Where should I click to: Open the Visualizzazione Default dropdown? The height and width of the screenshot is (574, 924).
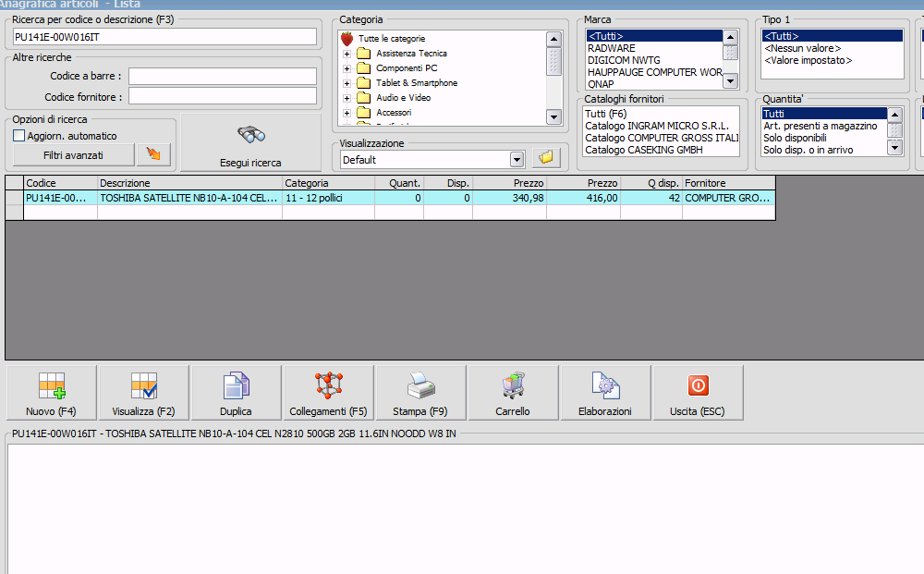point(517,160)
